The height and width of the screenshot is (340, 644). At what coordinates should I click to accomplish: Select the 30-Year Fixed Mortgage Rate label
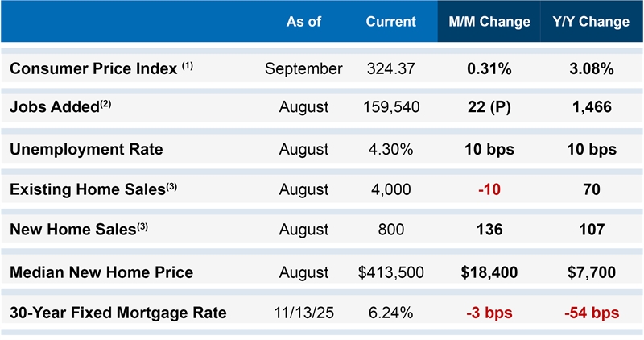pos(118,313)
